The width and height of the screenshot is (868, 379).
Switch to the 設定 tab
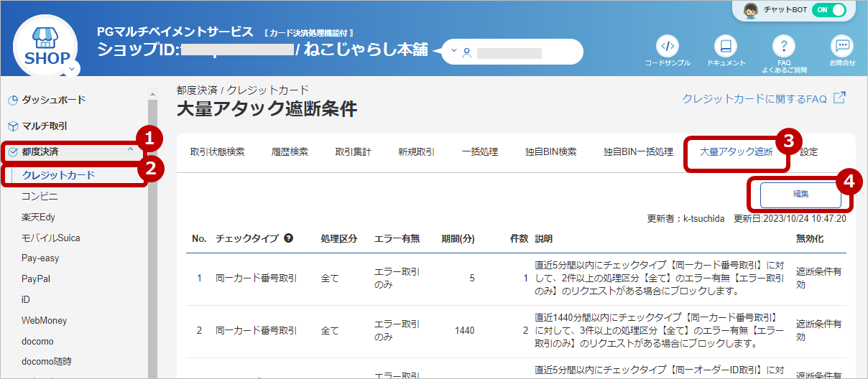click(808, 152)
